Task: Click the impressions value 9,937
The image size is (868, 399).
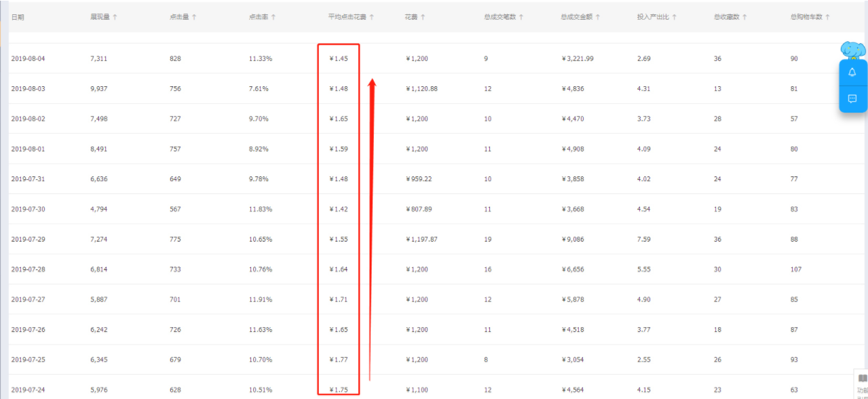Action: pos(98,89)
